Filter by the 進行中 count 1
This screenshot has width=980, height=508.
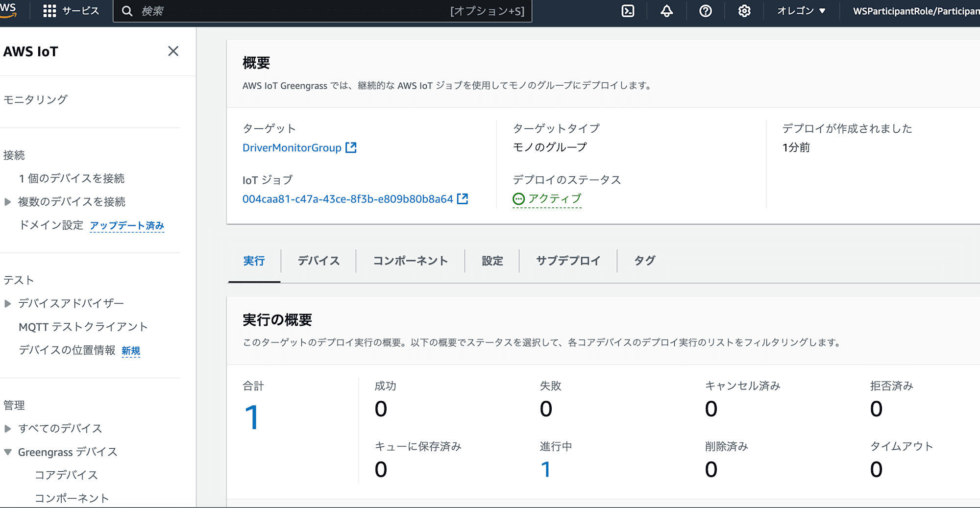[546, 469]
